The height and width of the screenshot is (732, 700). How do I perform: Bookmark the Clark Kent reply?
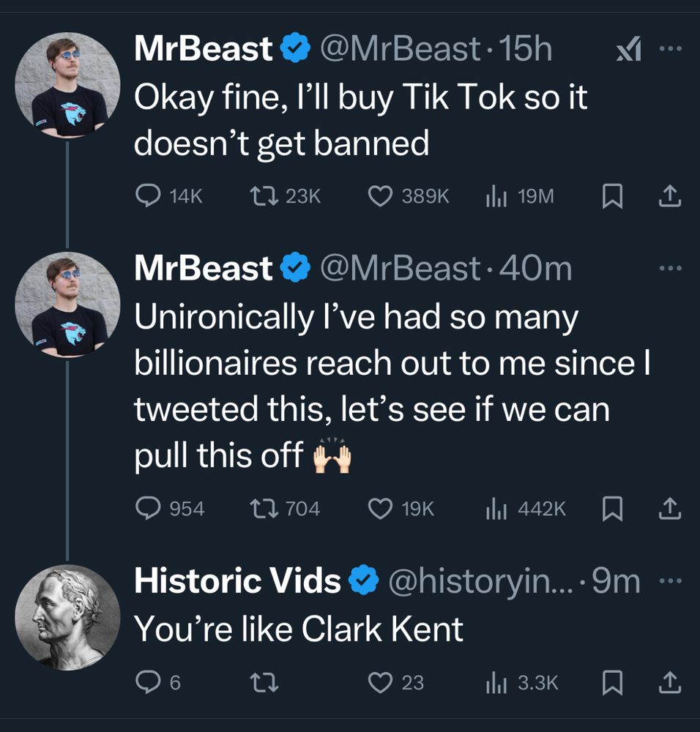(611, 682)
